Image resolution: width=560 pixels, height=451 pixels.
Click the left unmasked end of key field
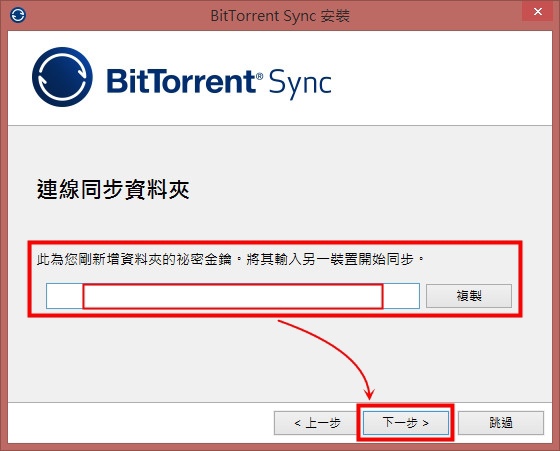click(65, 296)
